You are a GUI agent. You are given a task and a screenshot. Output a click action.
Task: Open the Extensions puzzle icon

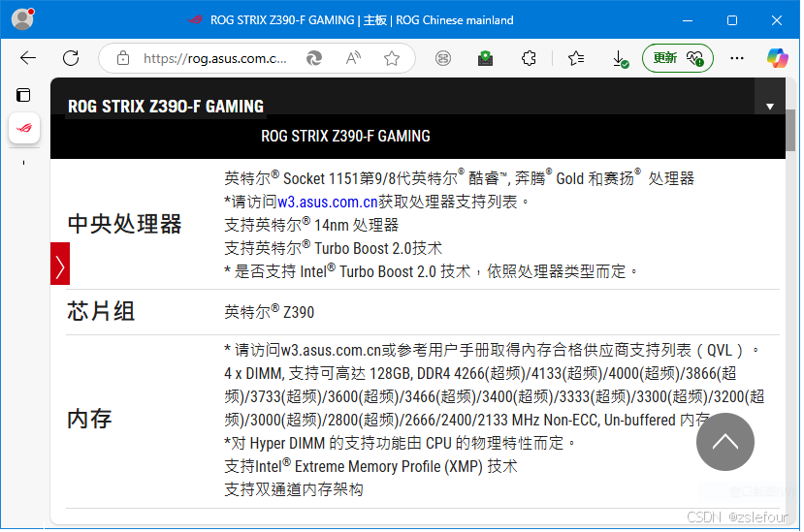point(529,58)
